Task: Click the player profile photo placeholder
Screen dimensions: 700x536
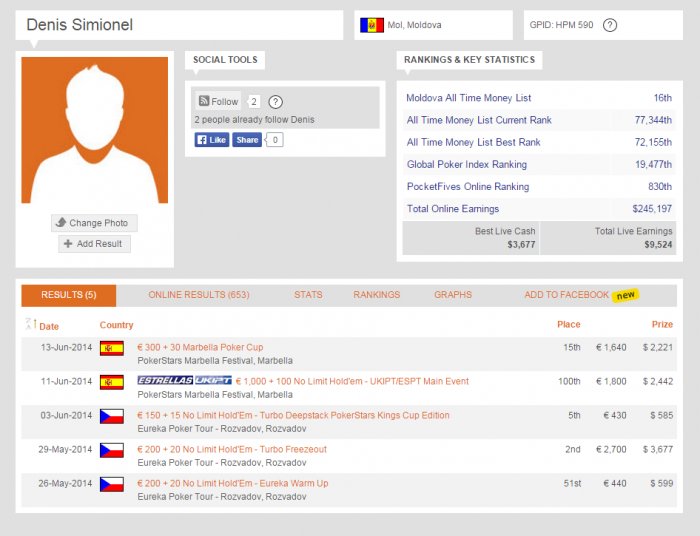Action: point(95,130)
